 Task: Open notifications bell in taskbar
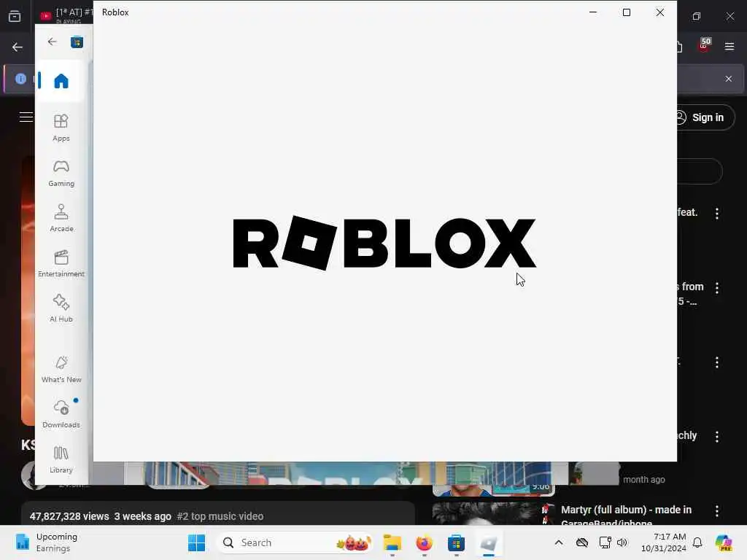point(697,542)
